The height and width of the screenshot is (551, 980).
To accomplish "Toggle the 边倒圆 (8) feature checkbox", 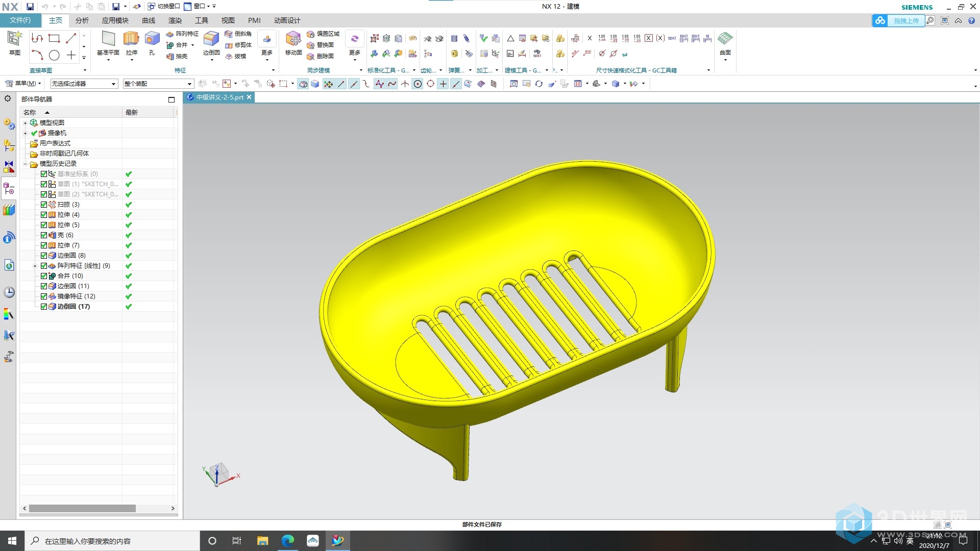I will tap(44, 256).
